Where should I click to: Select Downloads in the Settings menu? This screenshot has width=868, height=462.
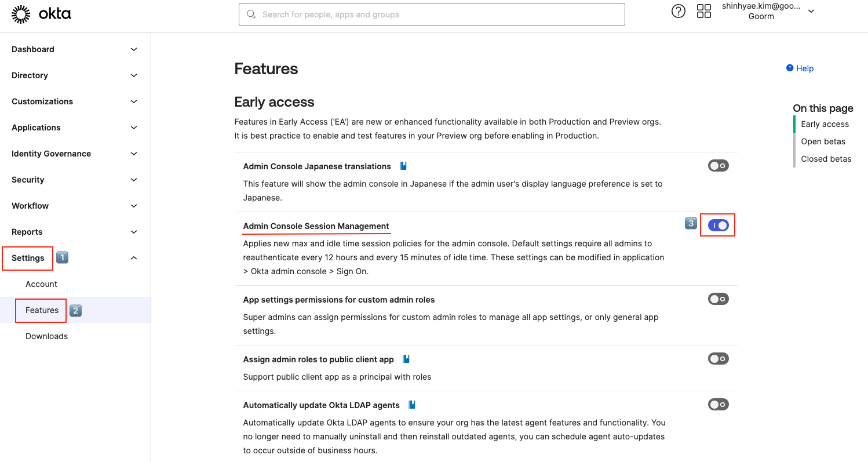46,336
